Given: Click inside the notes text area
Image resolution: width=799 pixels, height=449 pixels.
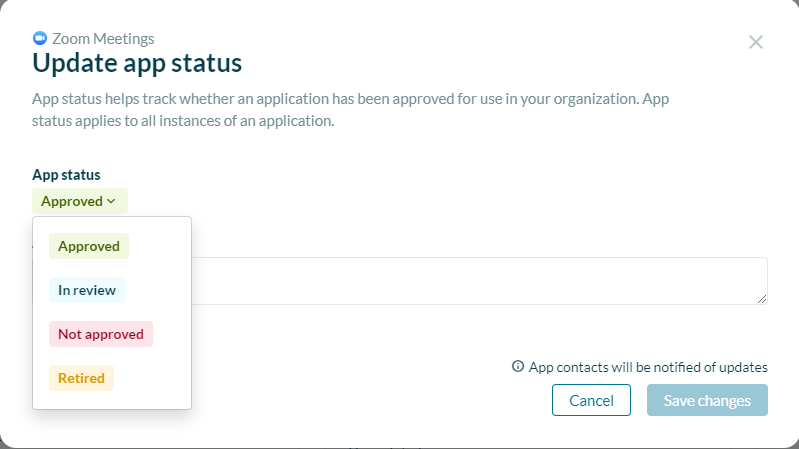Looking at the screenshot, I should (479, 281).
